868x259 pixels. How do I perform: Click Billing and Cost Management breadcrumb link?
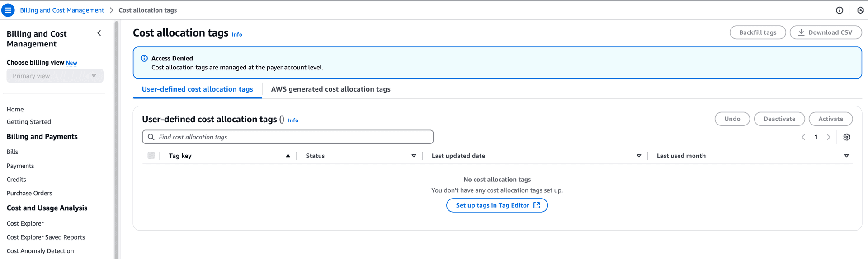point(62,10)
